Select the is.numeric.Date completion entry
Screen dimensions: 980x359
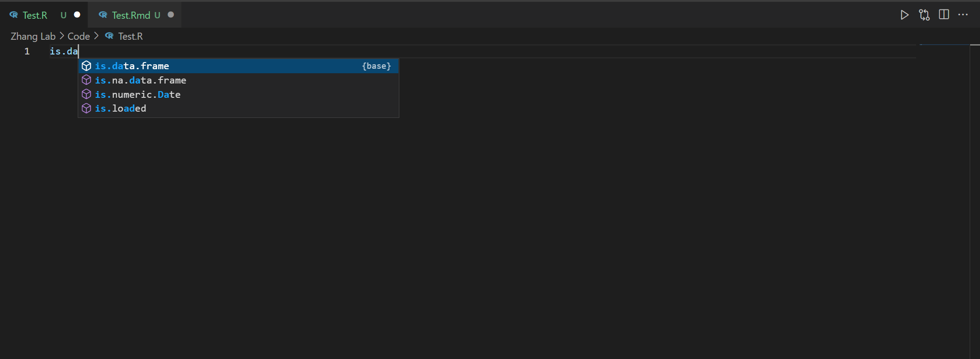(x=138, y=94)
